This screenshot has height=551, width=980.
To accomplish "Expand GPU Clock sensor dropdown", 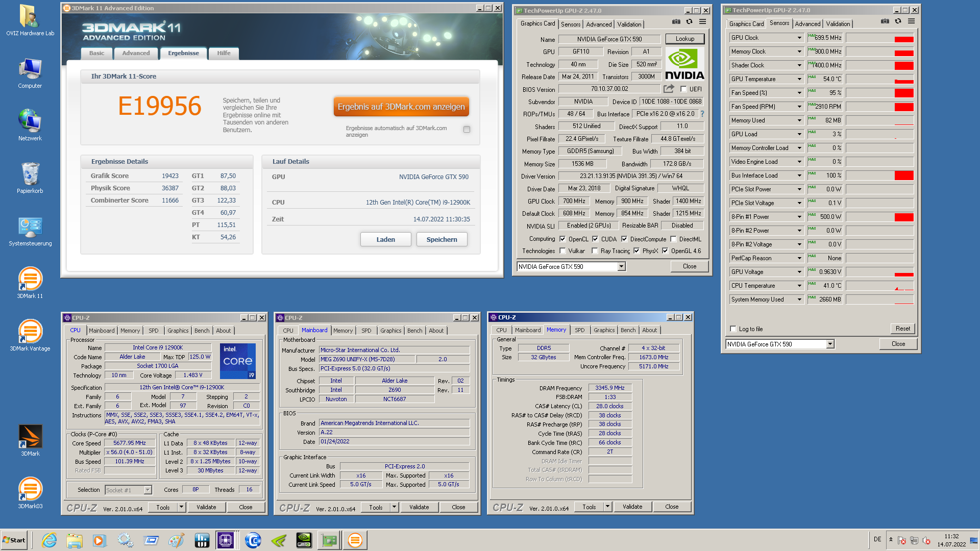I will click(800, 38).
